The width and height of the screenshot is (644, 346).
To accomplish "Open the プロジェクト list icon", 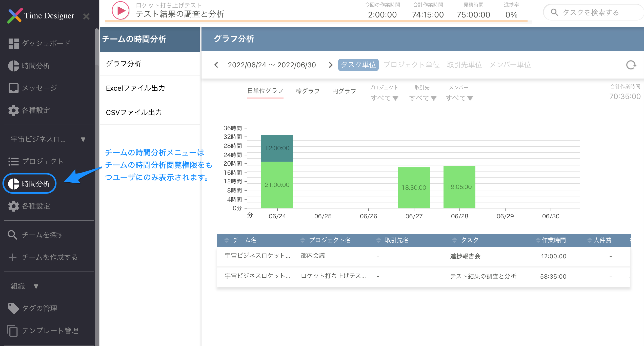I will (x=13, y=161).
